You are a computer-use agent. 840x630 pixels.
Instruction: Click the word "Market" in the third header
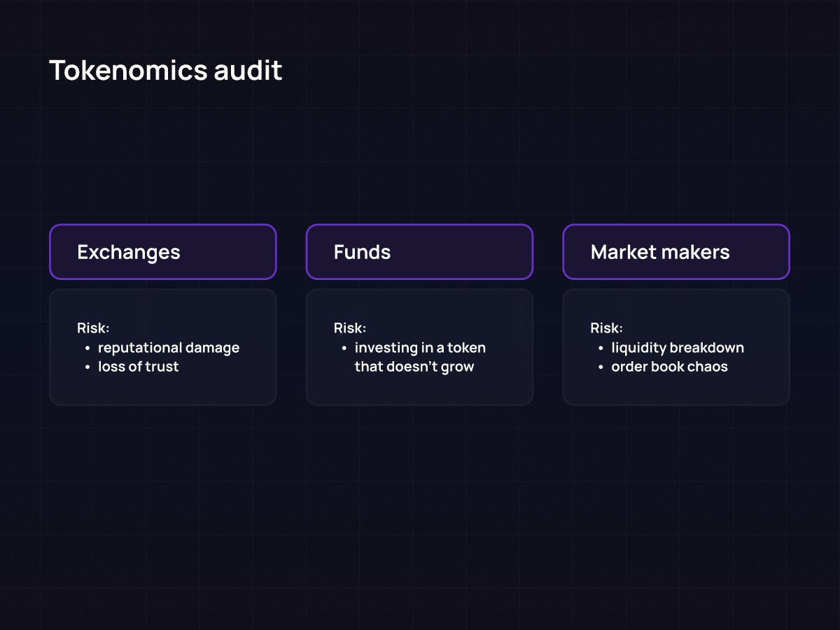tap(624, 252)
